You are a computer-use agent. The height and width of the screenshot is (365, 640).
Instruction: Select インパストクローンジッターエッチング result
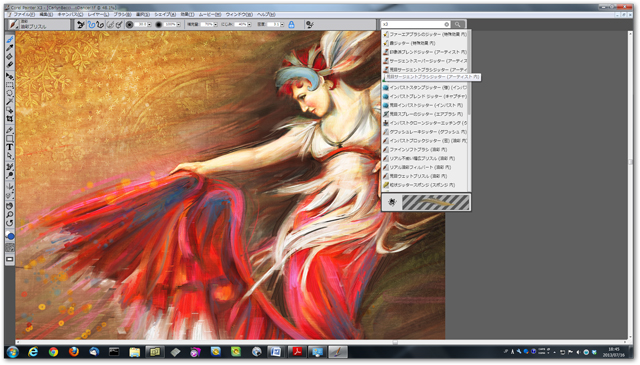click(425, 123)
